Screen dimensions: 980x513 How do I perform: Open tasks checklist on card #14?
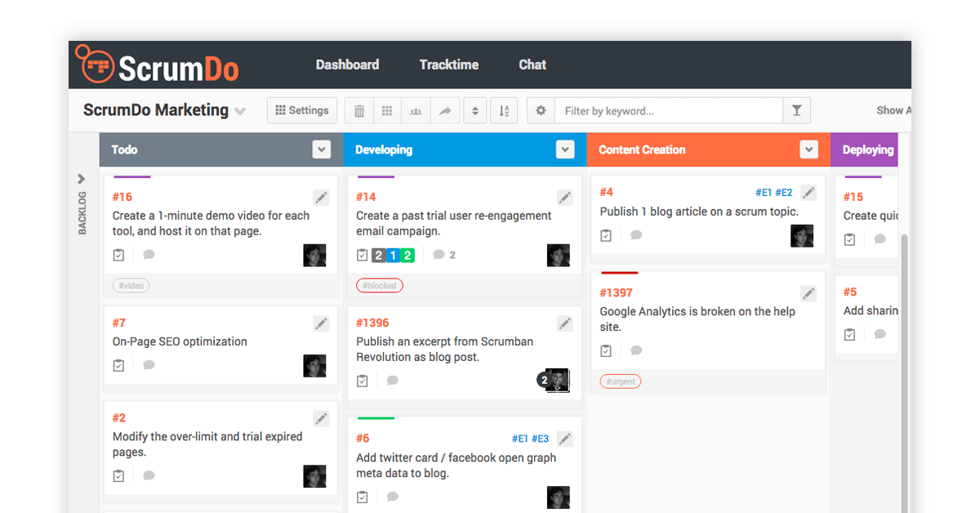pos(362,255)
